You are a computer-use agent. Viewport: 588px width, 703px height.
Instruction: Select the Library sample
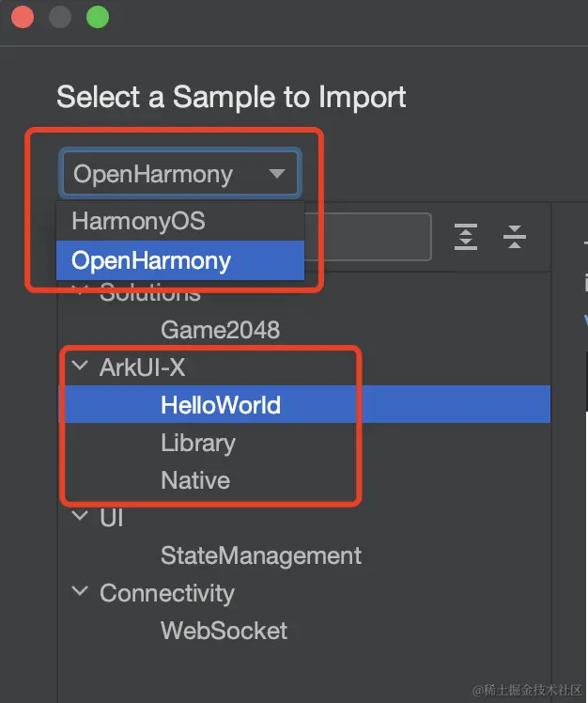tap(198, 443)
